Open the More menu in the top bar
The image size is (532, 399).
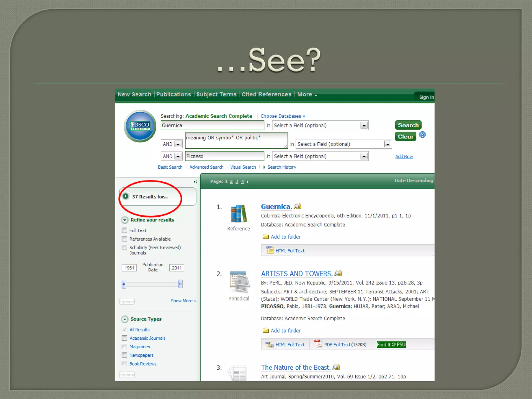pyautogui.click(x=307, y=95)
